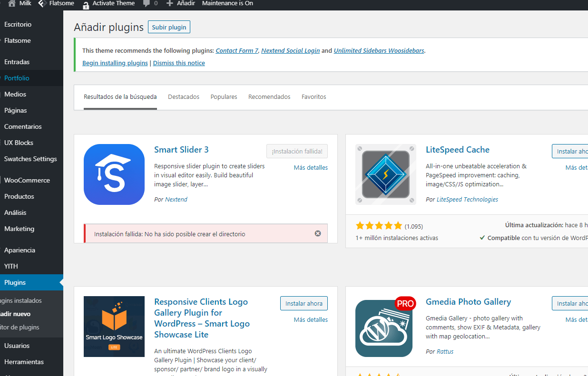This screenshot has width=588, height=376.
Task: Open the LiteSpeed Cache title link
Action: pyautogui.click(x=458, y=149)
